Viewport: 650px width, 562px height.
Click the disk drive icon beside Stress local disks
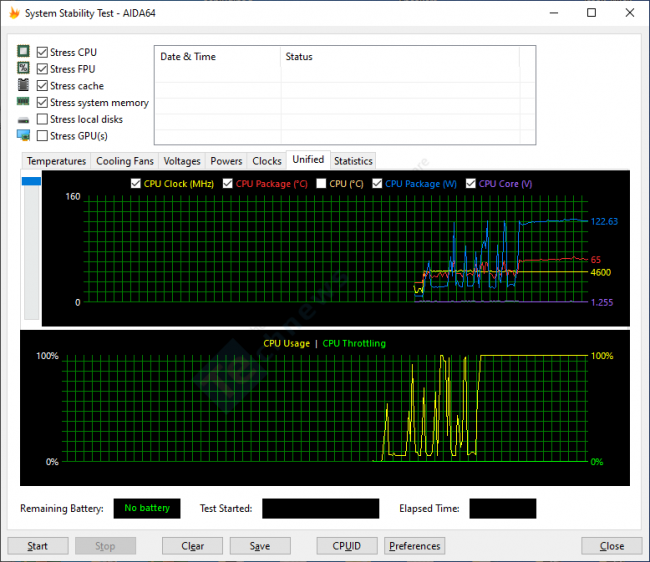click(x=23, y=120)
